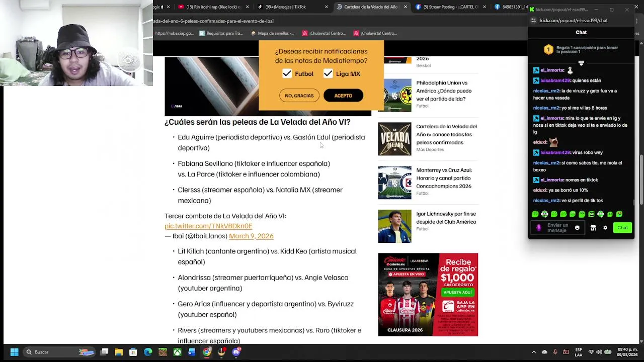Viewport: 644px width, 362px height.
Task: Open site info icon in Kick popout address bar
Action: pos(533,21)
